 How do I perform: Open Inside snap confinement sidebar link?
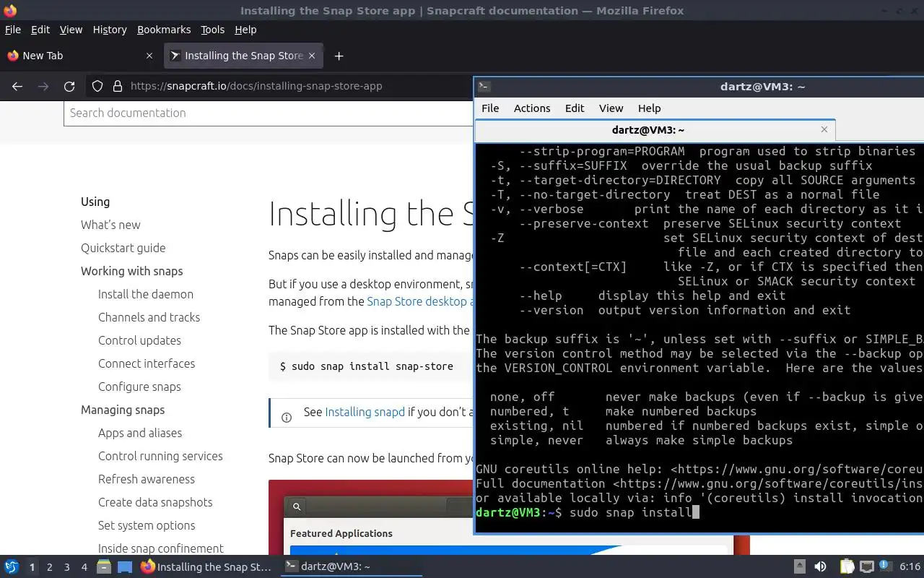coord(161,548)
